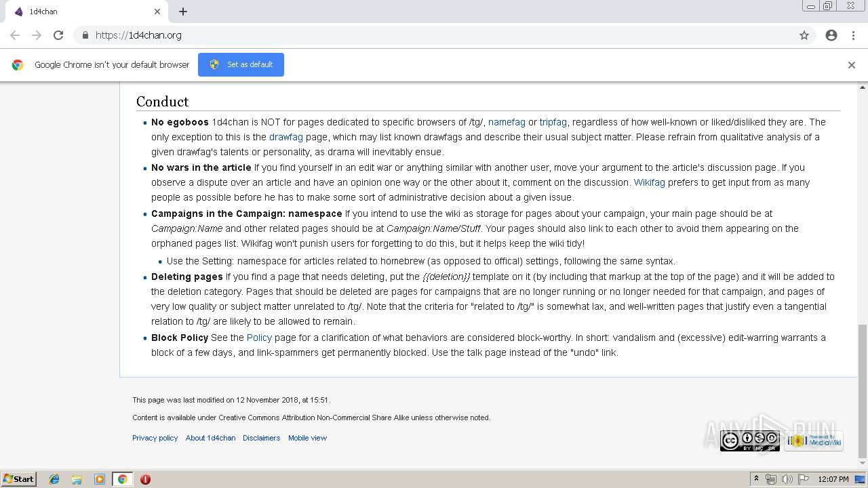Click 'No wars in the article' text
The image size is (868, 488).
[201, 167]
